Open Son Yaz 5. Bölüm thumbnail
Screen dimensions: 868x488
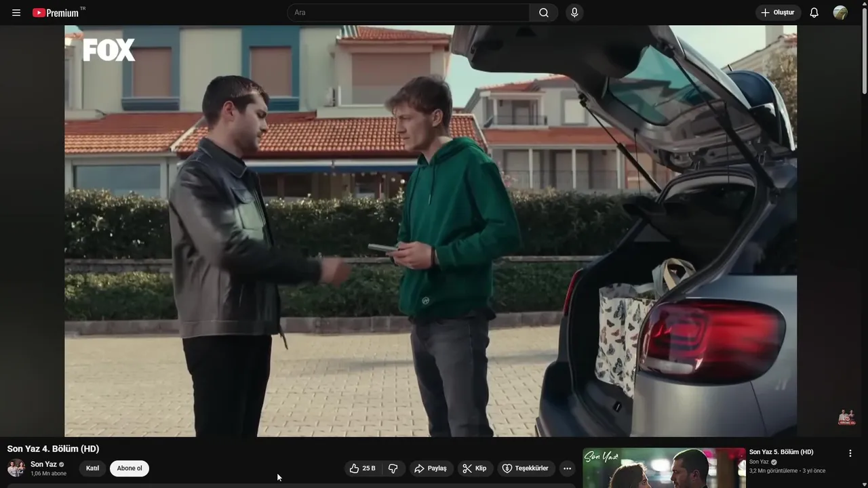click(664, 468)
